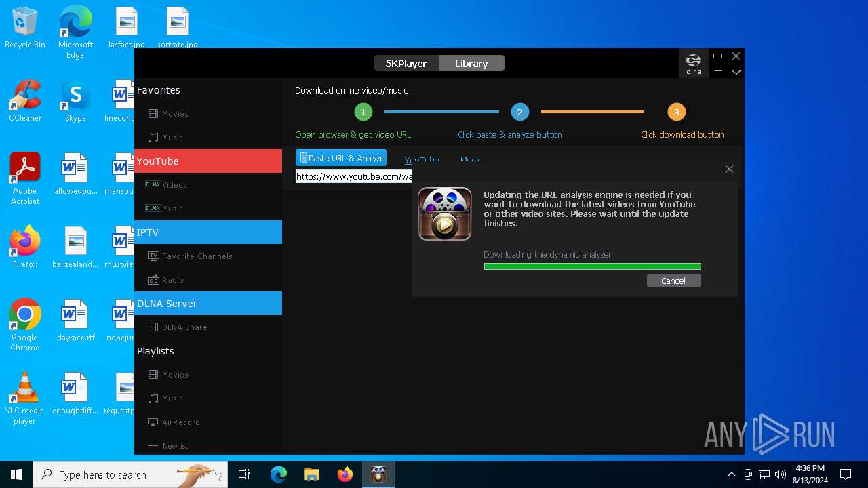Select the allowedpu... Word document file
Viewport: 868px width, 488px height.
[x=75, y=174]
